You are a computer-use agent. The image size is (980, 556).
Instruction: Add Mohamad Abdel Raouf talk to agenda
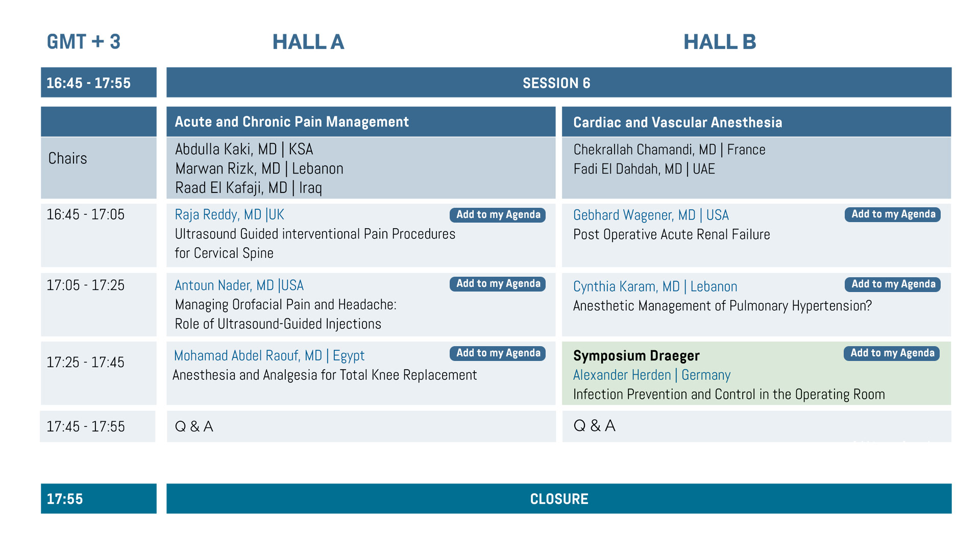[x=498, y=353]
